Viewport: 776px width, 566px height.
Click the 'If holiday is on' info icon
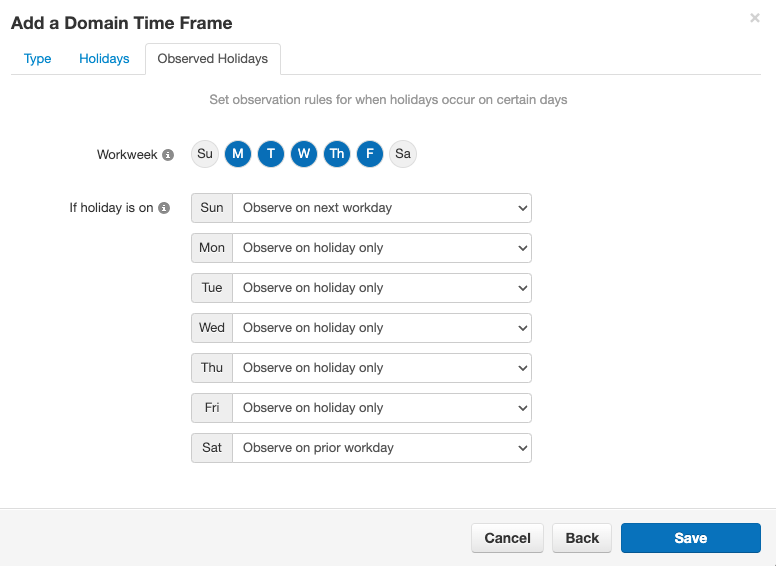[x=164, y=208]
